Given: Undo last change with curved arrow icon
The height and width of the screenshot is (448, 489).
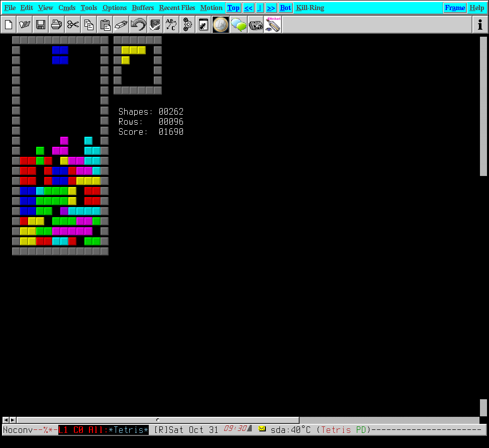Looking at the screenshot, I should [x=138, y=25].
